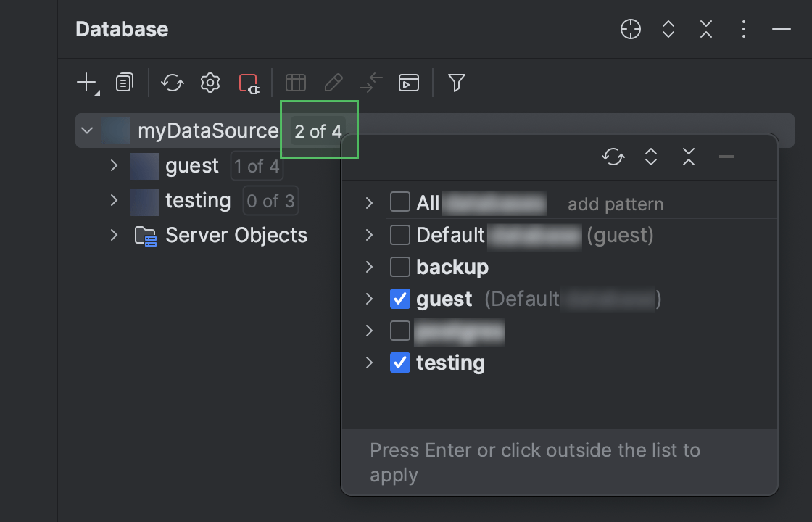Open the query console icon
The width and height of the screenshot is (812, 522).
pyautogui.click(x=409, y=83)
